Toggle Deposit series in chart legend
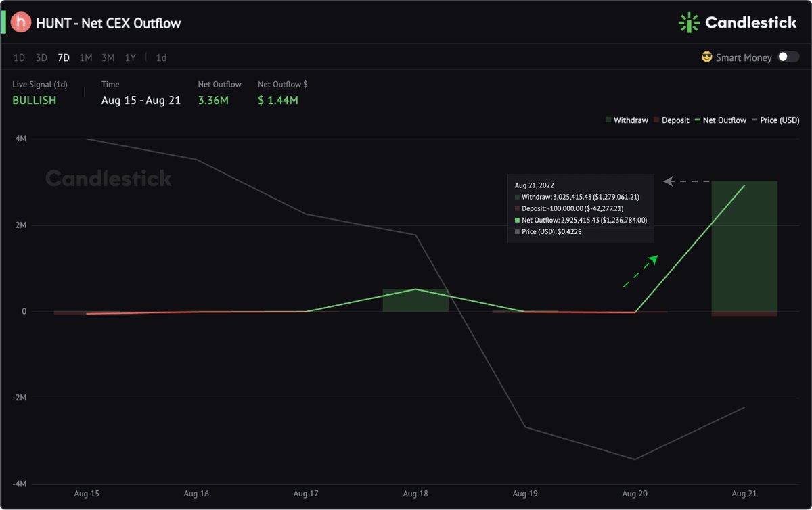812x510 pixels. (671, 120)
